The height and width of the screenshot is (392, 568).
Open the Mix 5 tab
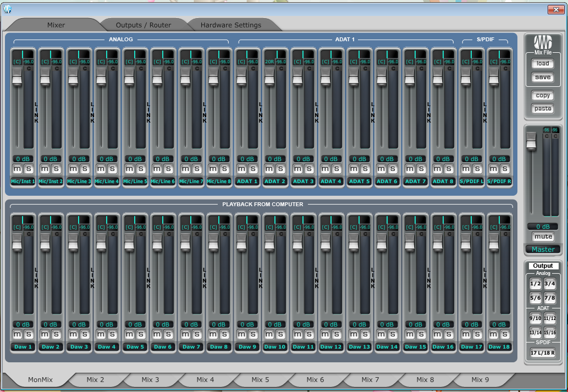coord(260,379)
